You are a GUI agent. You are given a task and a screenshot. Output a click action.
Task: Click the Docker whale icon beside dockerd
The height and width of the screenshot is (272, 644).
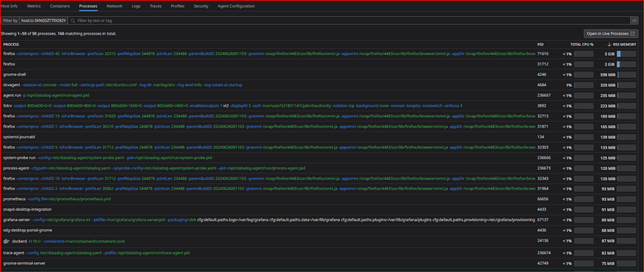6,241
